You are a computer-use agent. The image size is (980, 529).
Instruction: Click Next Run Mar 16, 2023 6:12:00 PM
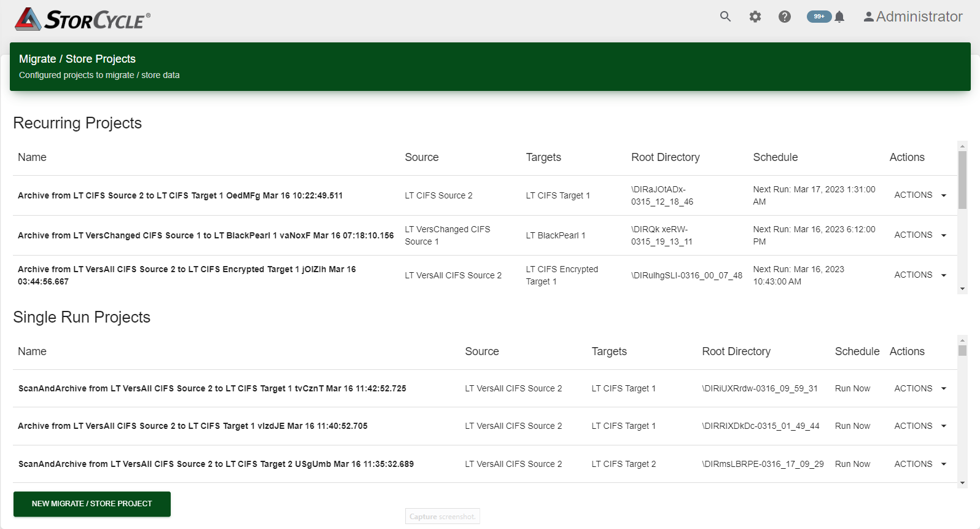pyautogui.click(x=814, y=235)
